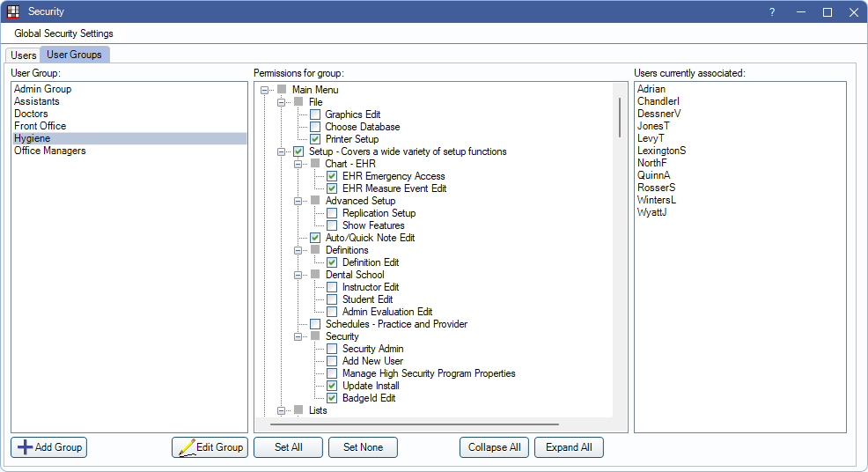
Task: Collapse the File tree node
Action: [x=282, y=102]
